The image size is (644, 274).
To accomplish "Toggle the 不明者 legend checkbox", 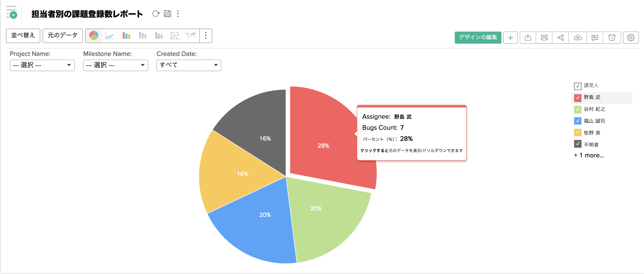I will click(x=577, y=144).
